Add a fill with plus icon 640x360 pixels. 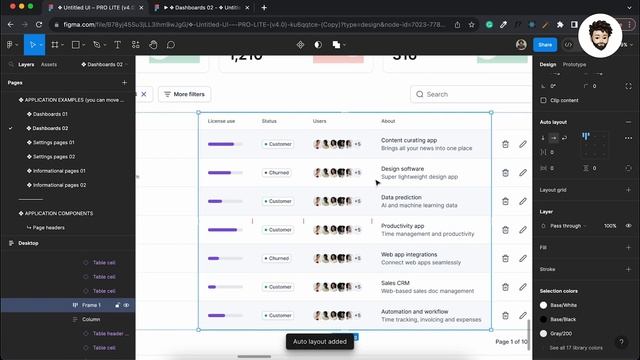tap(628, 247)
